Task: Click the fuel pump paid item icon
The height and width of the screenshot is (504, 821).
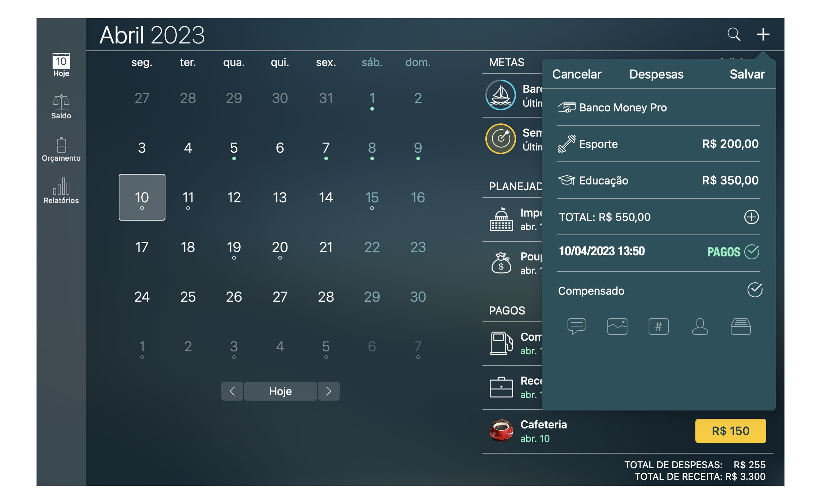Action: pyautogui.click(x=501, y=343)
